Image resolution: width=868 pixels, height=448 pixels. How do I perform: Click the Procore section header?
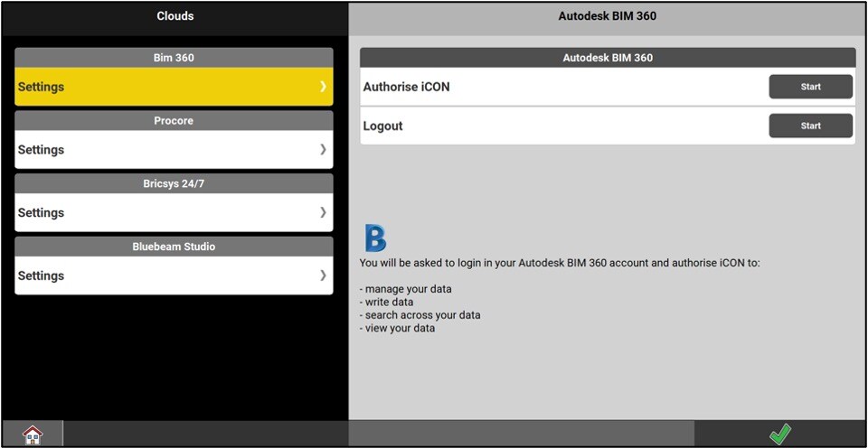[x=174, y=120]
